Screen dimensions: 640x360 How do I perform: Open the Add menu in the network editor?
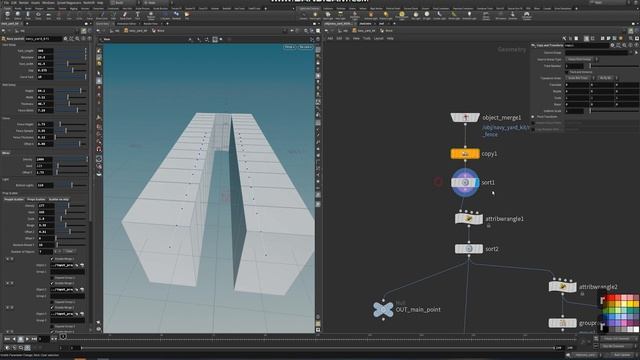pyautogui.click(x=330, y=38)
